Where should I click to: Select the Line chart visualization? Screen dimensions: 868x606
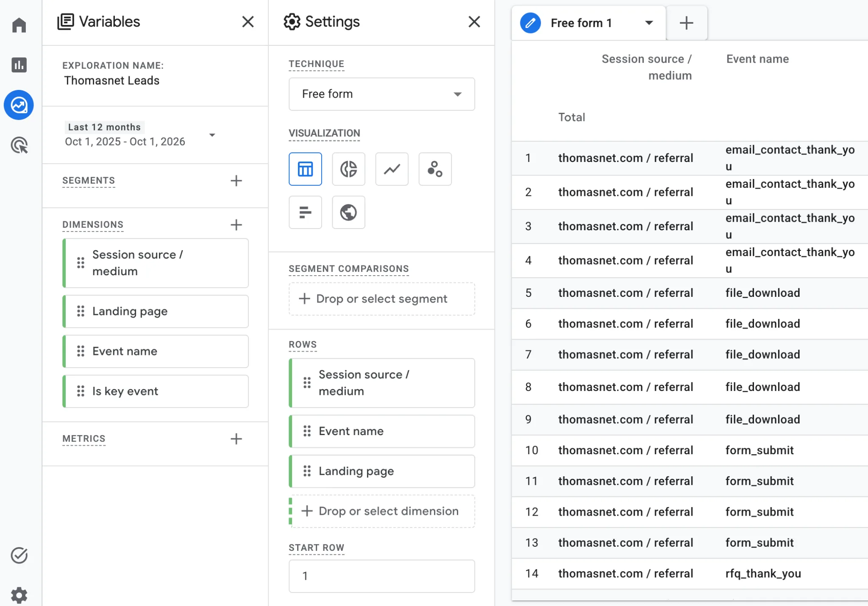[x=392, y=169]
